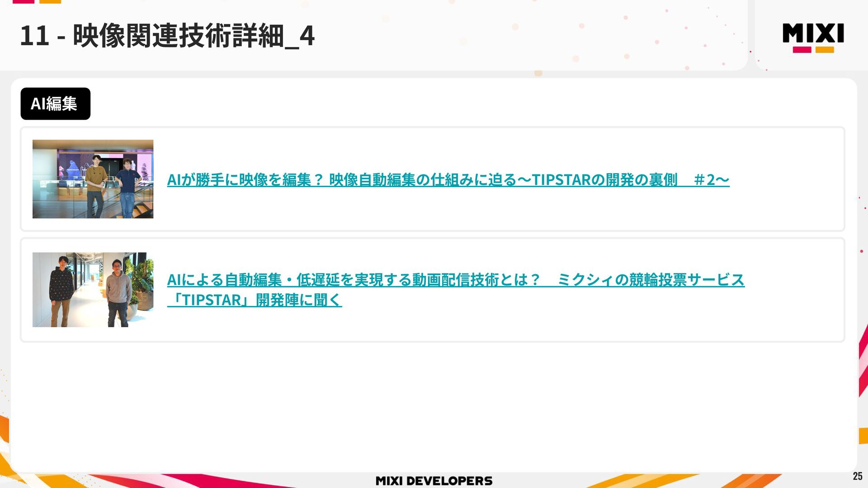Click the pink bar under the MIXI logo
This screenshot has height=488, width=868.
(x=802, y=50)
